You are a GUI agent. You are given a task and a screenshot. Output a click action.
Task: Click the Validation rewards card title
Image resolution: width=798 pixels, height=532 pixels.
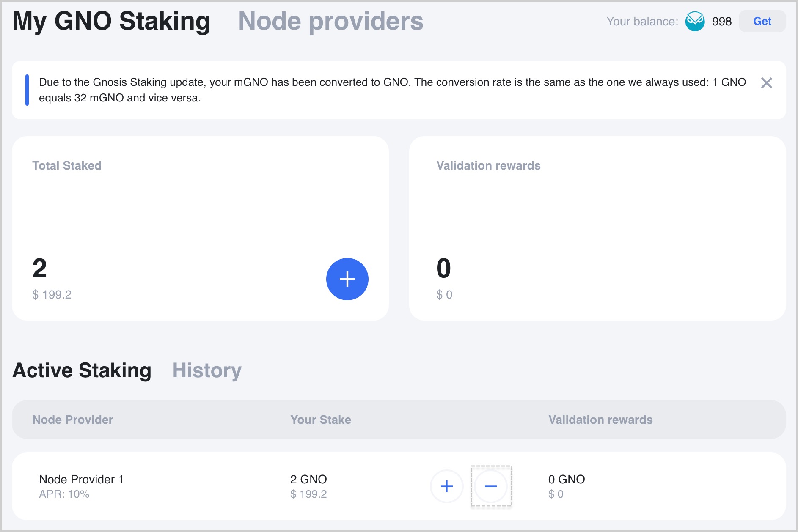(488, 165)
